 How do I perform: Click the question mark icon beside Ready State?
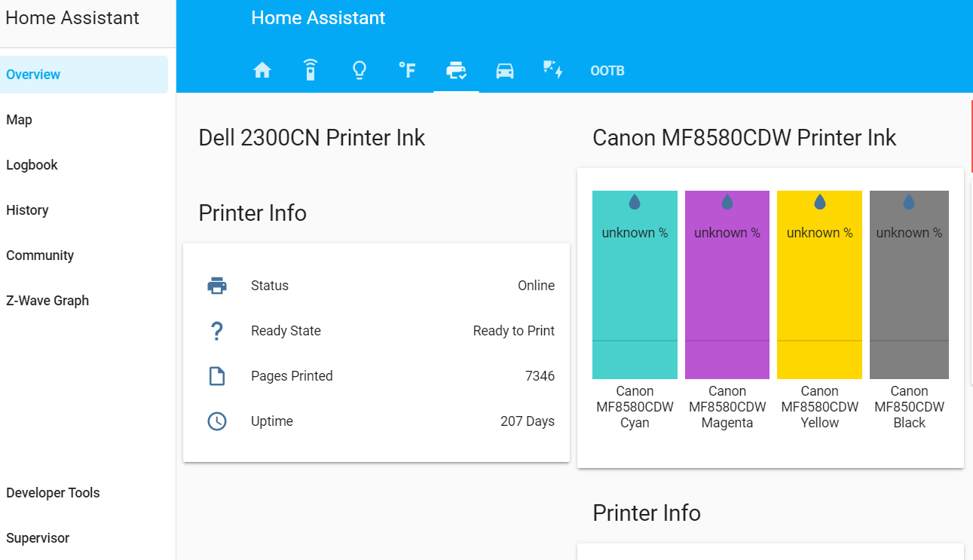(x=218, y=331)
